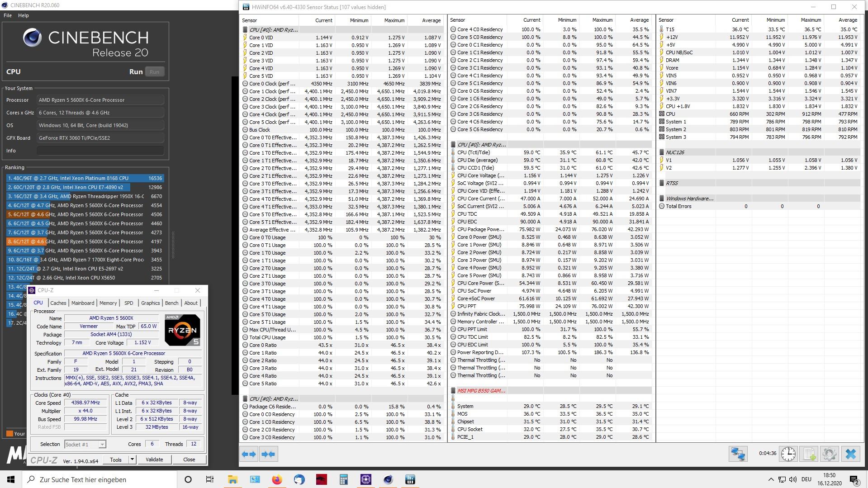The width and height of the screenshot is (868, 488).
Task: Open Task View from taskbar
Action: coord(210,479)
